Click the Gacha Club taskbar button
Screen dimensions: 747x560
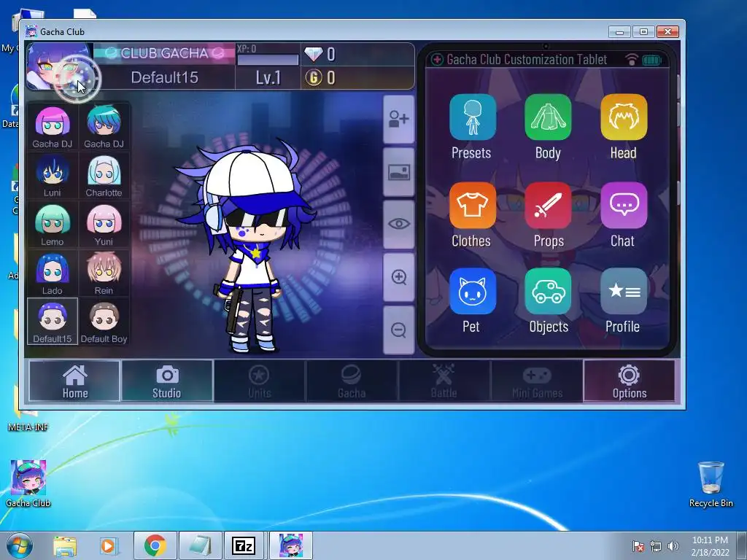tap(290, 545)
